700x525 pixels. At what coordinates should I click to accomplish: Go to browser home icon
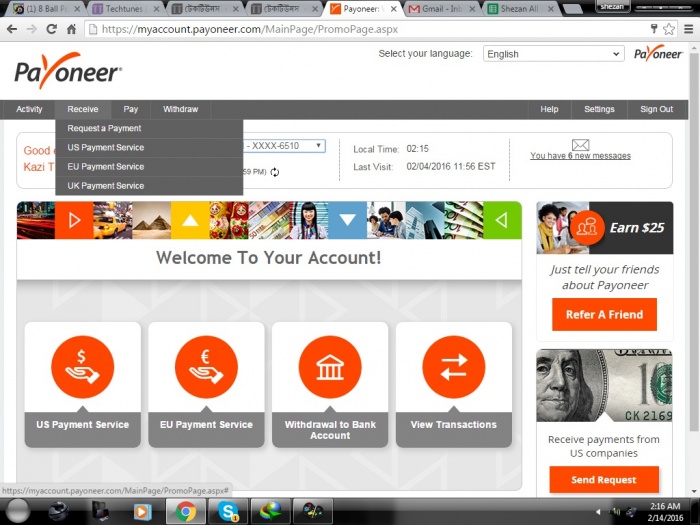point(71,29)
